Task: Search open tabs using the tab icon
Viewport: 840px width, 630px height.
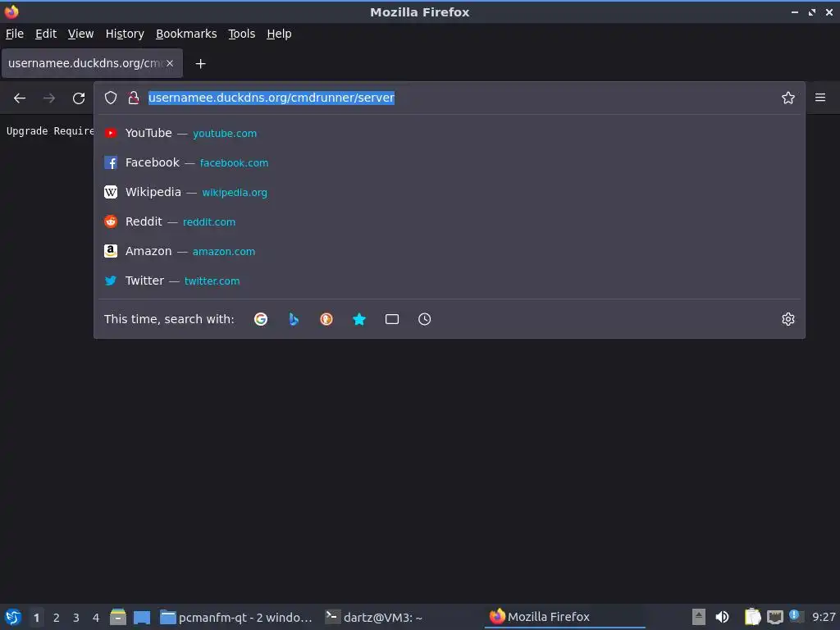Action: (391, 319)
